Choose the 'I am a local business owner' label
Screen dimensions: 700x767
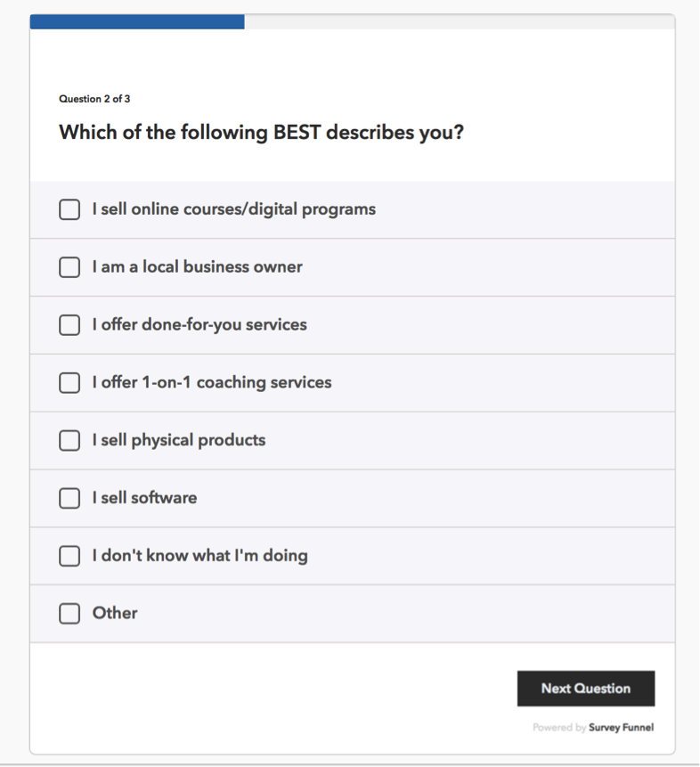197,267
